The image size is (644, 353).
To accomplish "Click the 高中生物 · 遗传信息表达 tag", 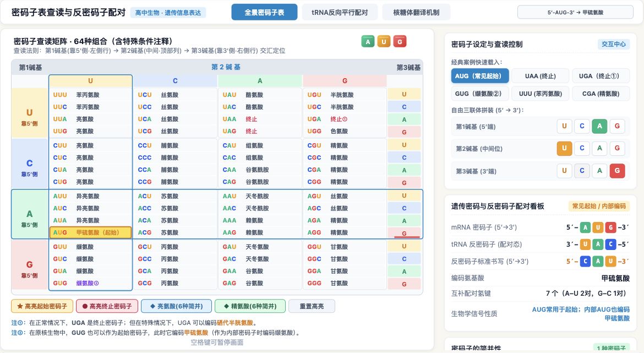I will point(168,13).
